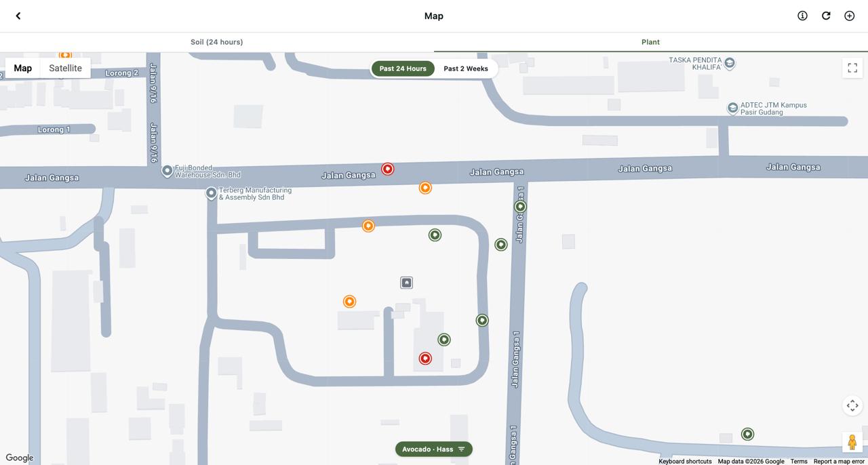Screen dimensions: 868x465
Task: Click the refresh icon
Action: (826, 16)
